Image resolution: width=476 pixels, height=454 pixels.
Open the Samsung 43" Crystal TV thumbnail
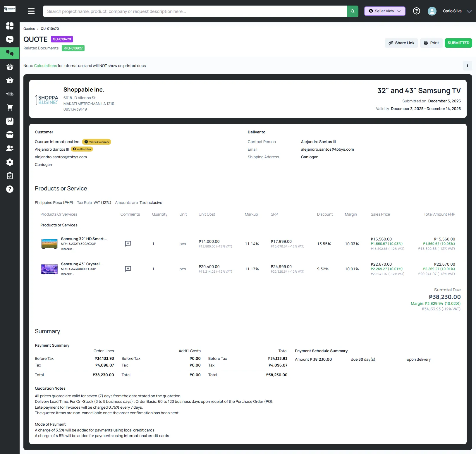(x=49, y=269)
